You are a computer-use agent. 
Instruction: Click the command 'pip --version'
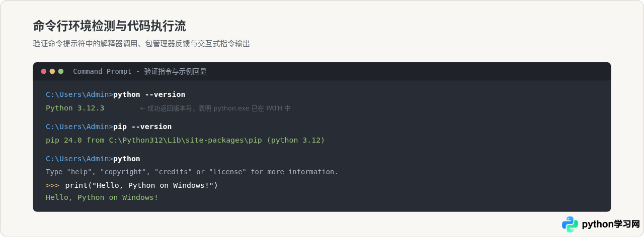pos(142,127)
